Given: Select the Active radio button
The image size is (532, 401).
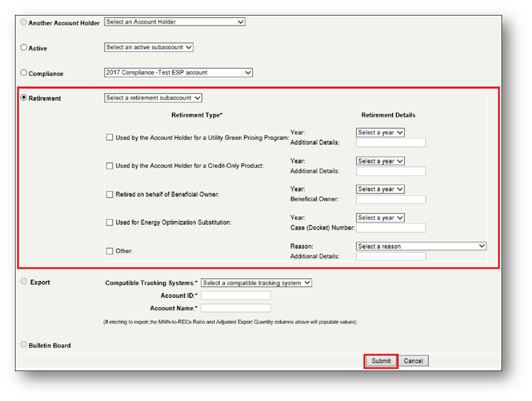Looking at the screenshot, I should [24, 48].
